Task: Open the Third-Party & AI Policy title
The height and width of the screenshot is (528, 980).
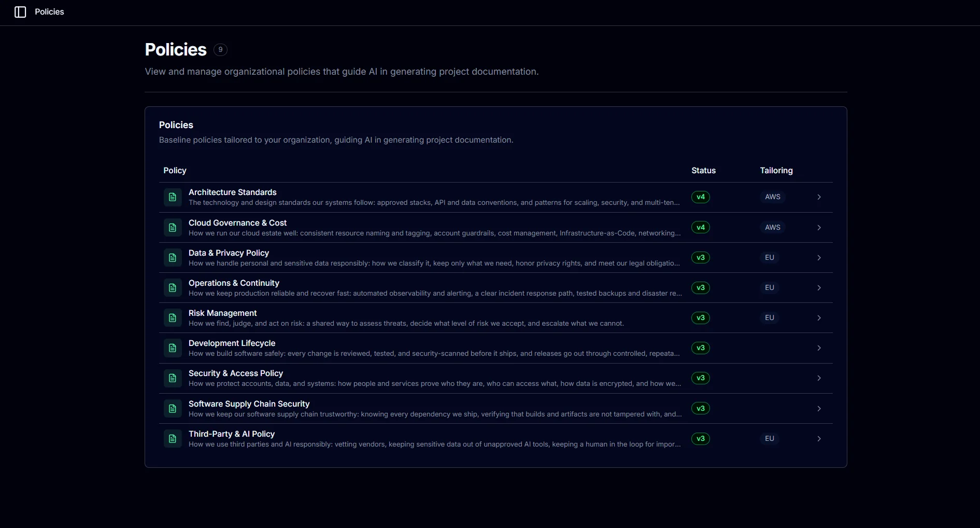Action: [x=232, y=434]
